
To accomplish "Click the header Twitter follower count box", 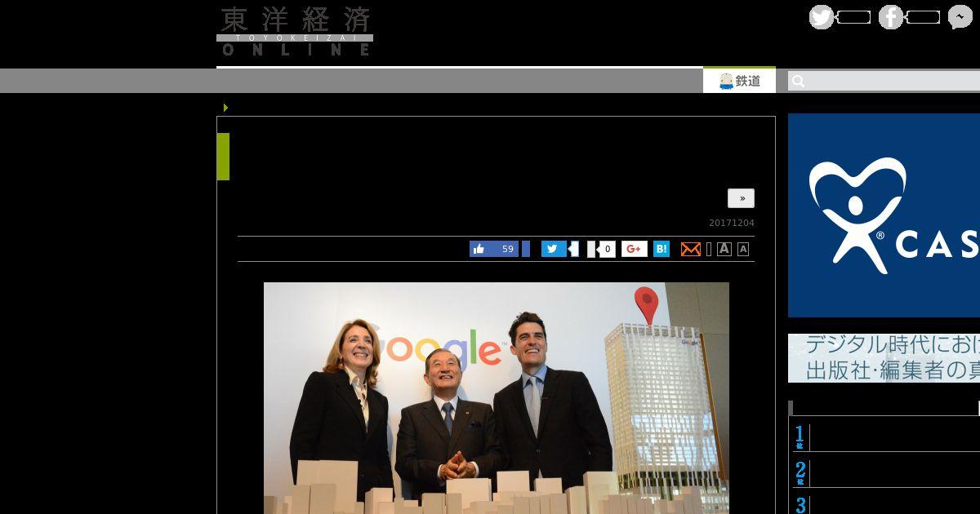I will pos(853,17).
